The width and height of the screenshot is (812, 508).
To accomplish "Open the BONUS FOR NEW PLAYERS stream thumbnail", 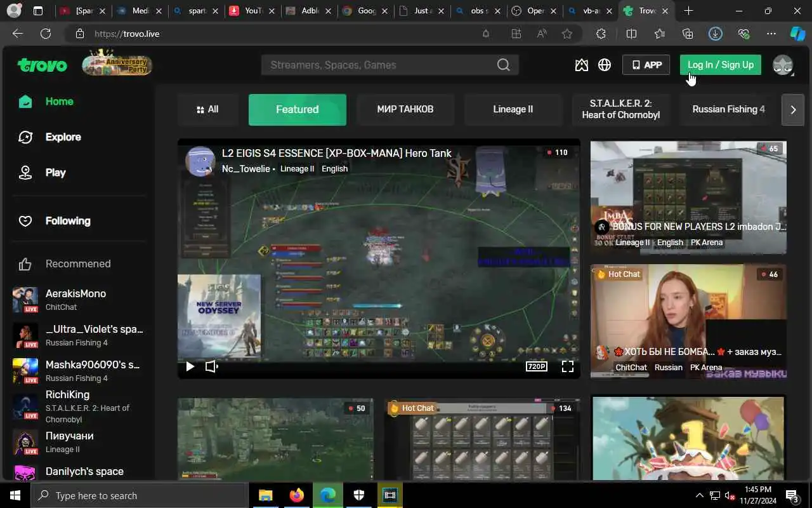I will click(688, 197).
